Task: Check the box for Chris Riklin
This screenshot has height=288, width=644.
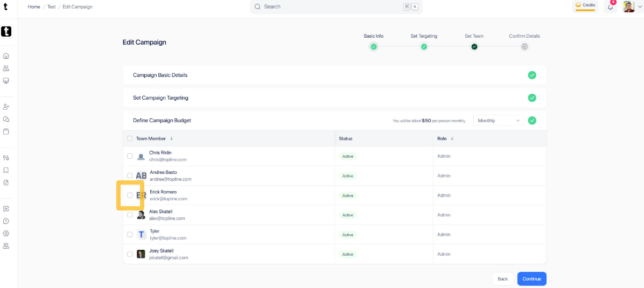Action: tap(130, 156)
